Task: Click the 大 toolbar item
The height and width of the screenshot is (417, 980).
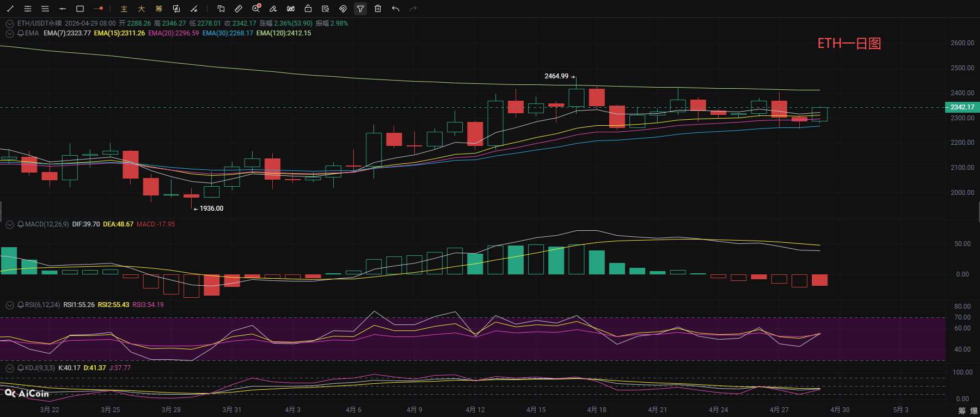Action: (142, 9)
